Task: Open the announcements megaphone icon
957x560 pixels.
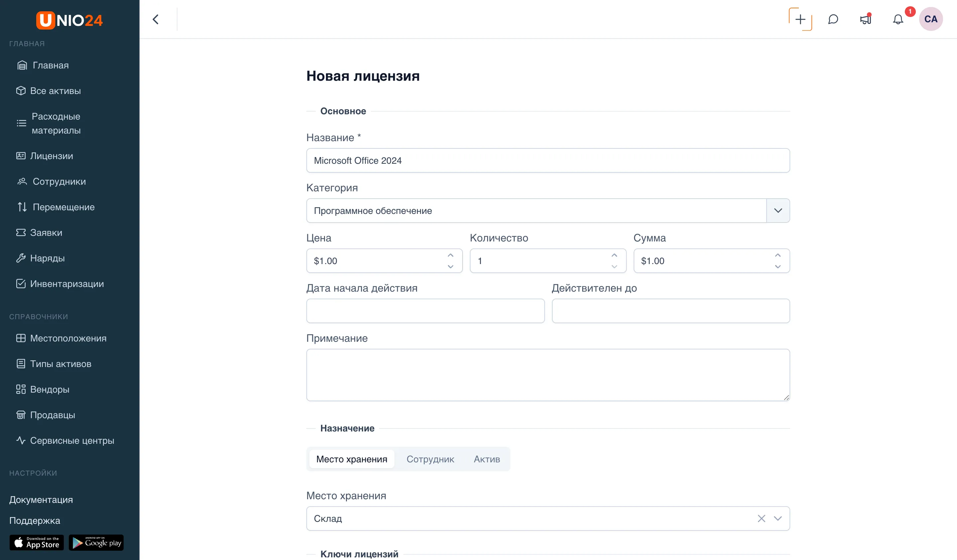Action: [866, 19]
